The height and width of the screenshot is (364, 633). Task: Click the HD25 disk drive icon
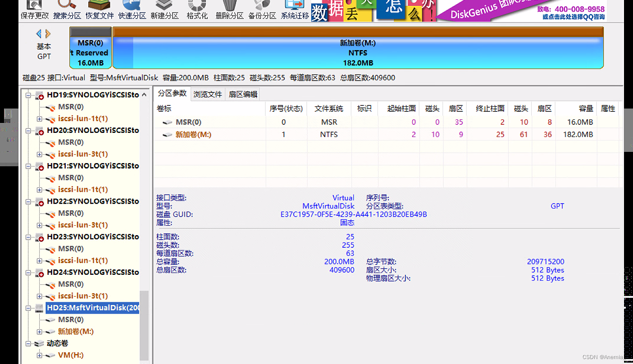tap(40, 308)
